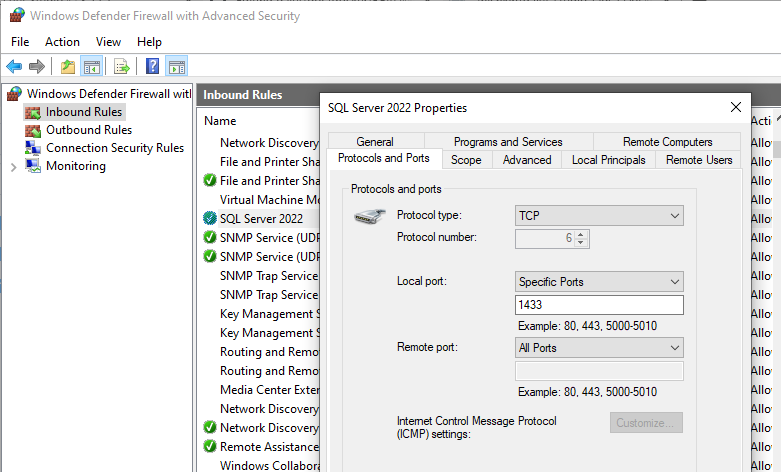
Task: Close the SQL Server 2022 Properties dialog
Action: [x=736, y=107]
